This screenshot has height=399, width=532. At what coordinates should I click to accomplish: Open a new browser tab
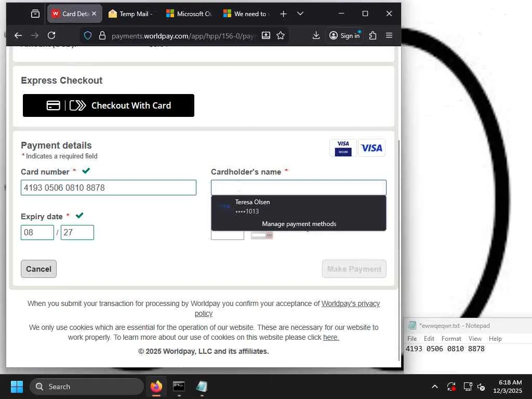[x=283, y=14]
